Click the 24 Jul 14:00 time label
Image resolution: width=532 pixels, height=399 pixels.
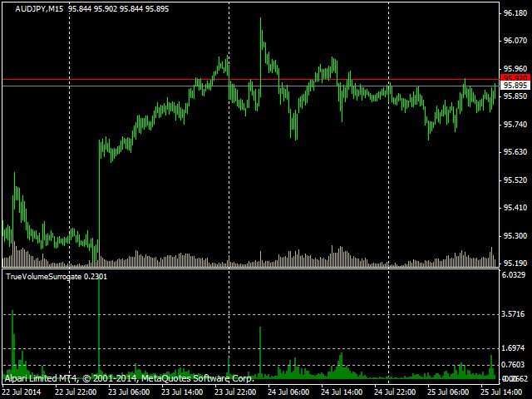[x=341, y=392]
